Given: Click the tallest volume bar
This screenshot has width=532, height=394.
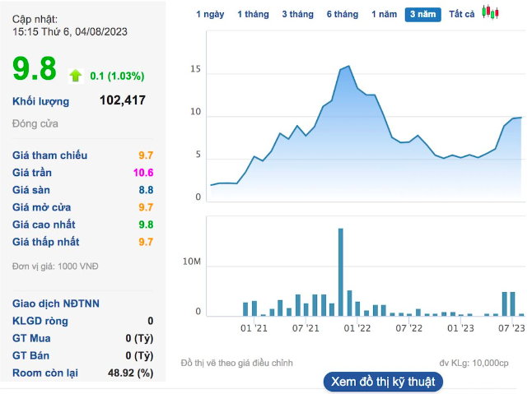Looking at the screenshot, I should point(340,271).
